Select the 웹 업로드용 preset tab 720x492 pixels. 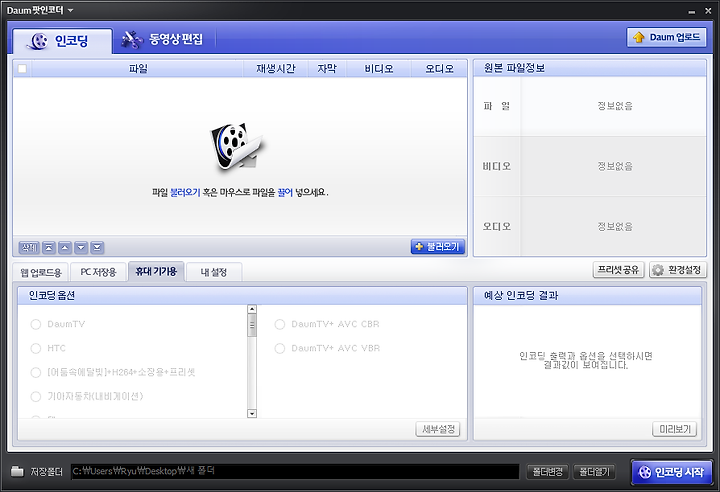41,272
